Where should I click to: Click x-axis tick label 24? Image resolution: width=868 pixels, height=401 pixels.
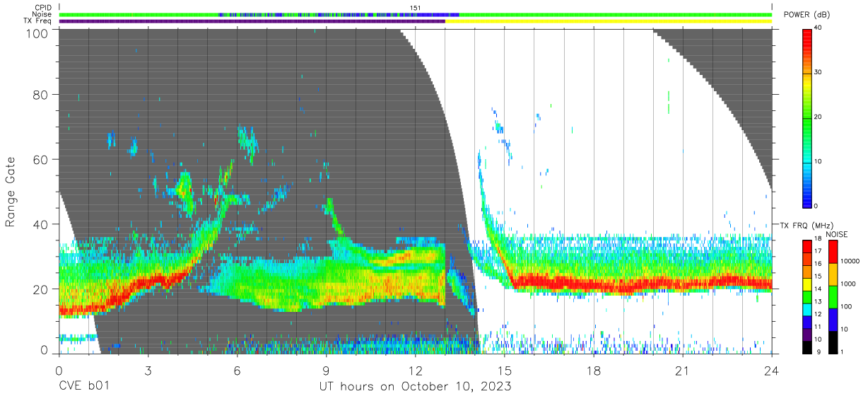pos(772,370)
